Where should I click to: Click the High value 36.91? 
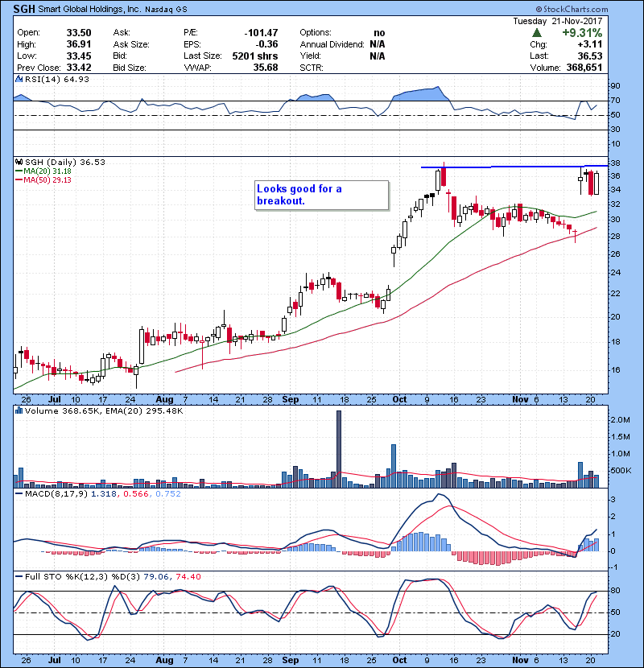click(79, 44)
